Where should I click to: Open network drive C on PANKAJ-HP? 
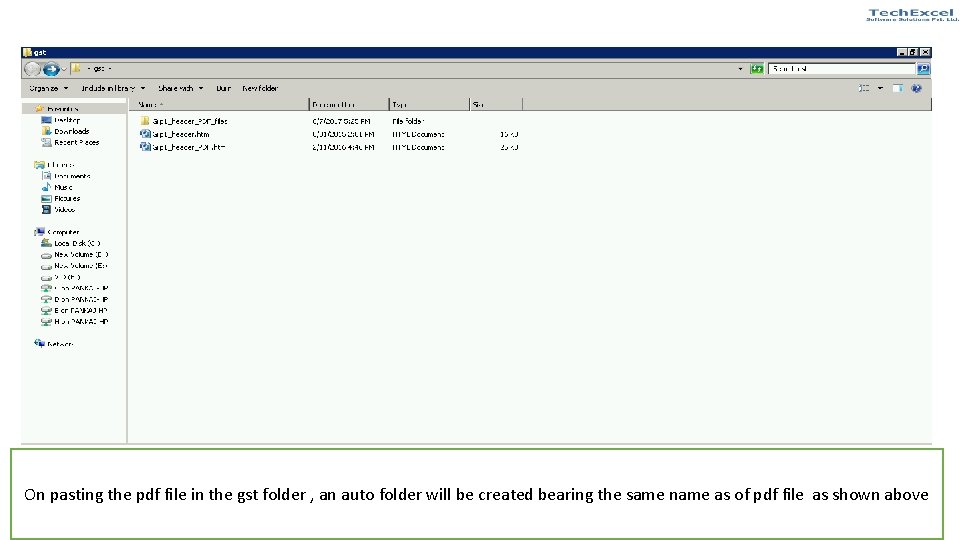coord(81,288)
